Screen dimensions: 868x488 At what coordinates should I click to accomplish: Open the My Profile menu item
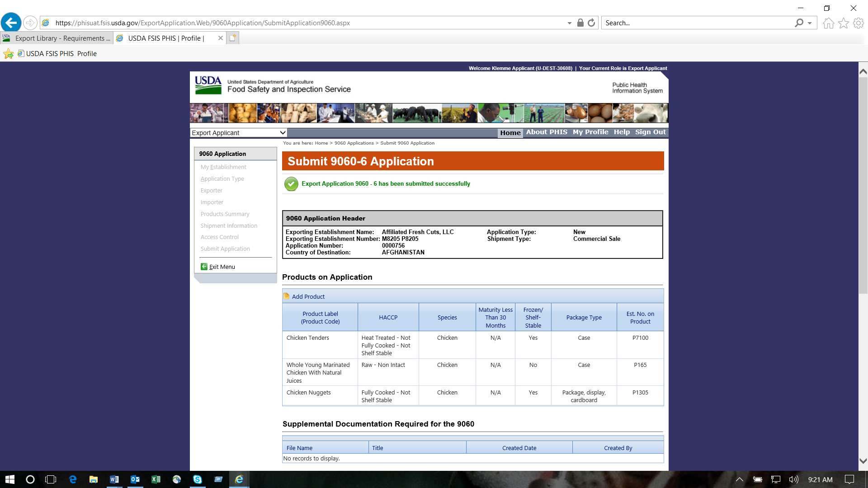[x=590, y=132]
